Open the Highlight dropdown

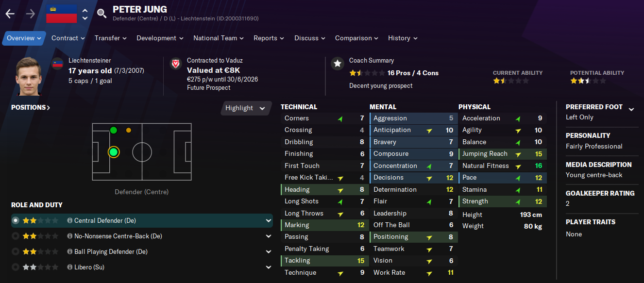point(246,108)
